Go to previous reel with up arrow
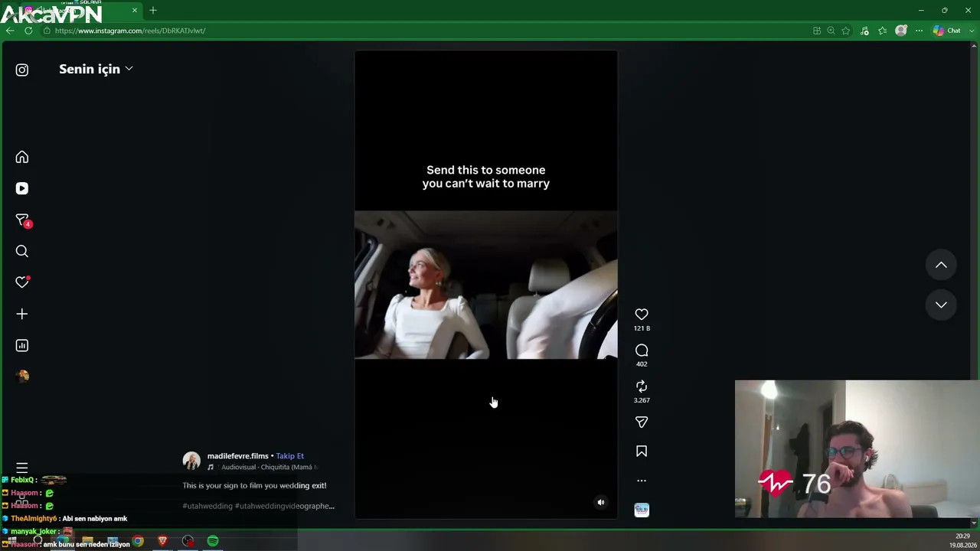 pos(941,265)
